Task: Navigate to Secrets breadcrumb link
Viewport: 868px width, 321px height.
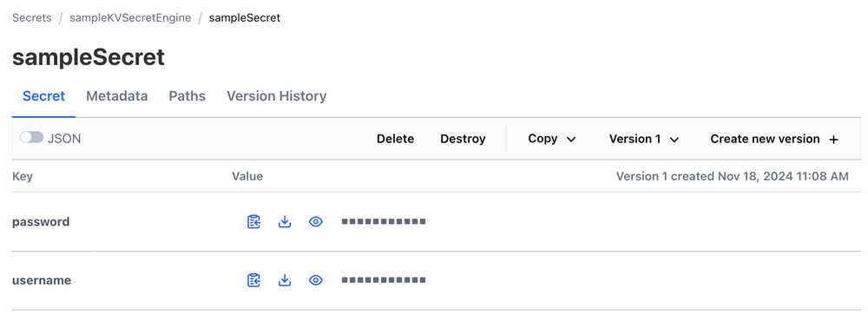Action: coord(31,17)
